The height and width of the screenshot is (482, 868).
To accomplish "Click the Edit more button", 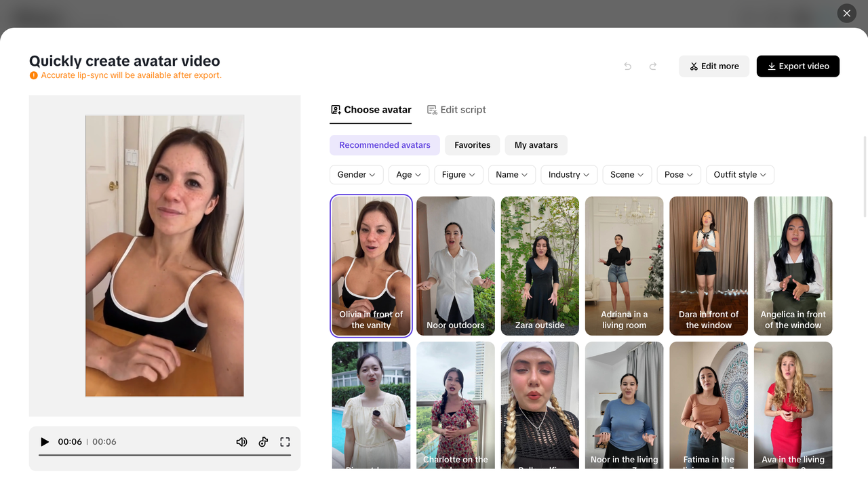I will [x=714, y=66].
